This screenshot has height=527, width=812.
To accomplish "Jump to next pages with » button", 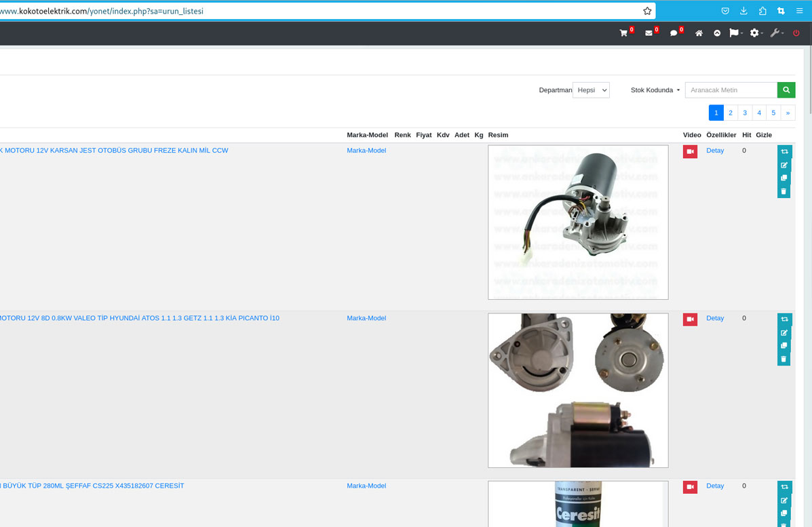I will point(788,113).
